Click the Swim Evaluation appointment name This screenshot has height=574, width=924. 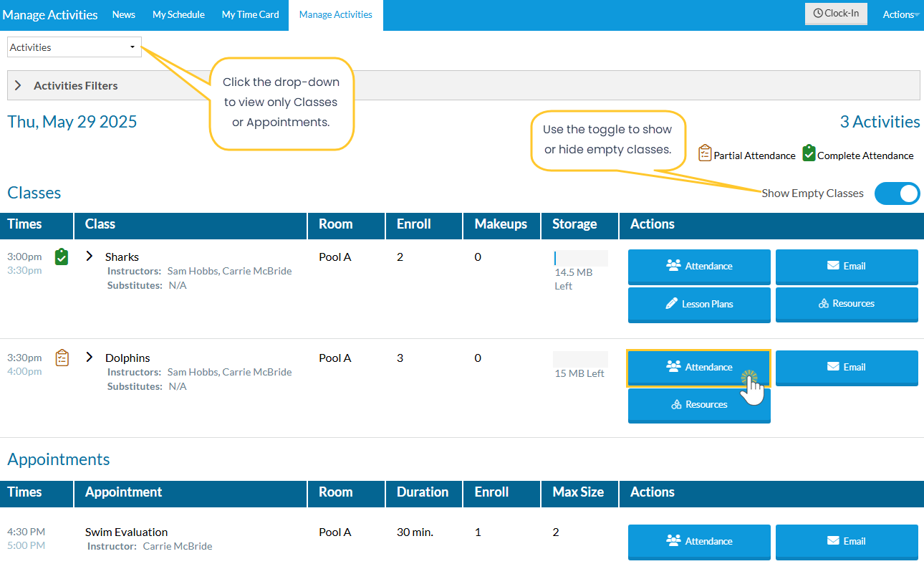[x=126, y=532]
